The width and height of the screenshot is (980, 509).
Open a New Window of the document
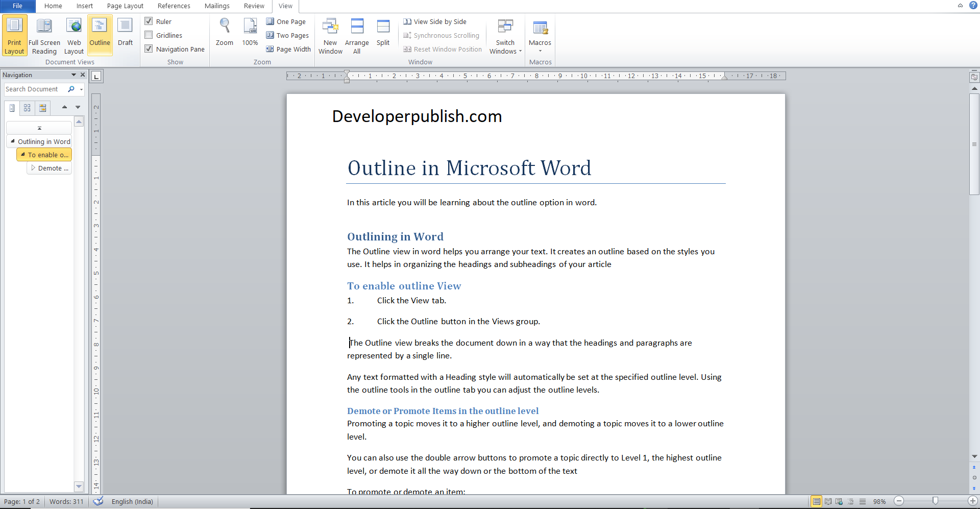[330, 35]
